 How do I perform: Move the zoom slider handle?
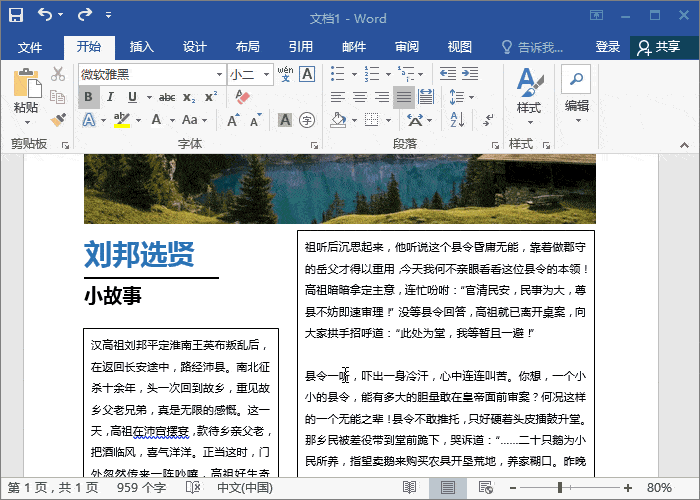pyautogui.click(x=560, y=488)
